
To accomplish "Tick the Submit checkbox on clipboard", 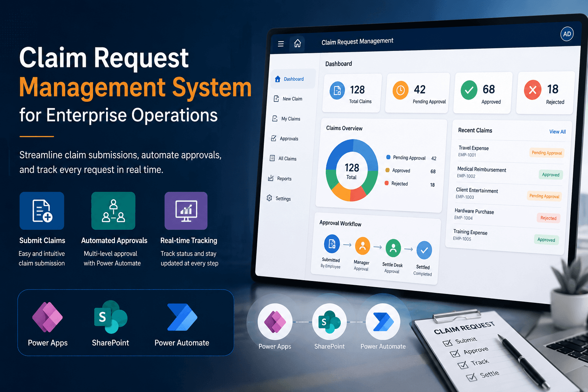I will tap(447, 343).
